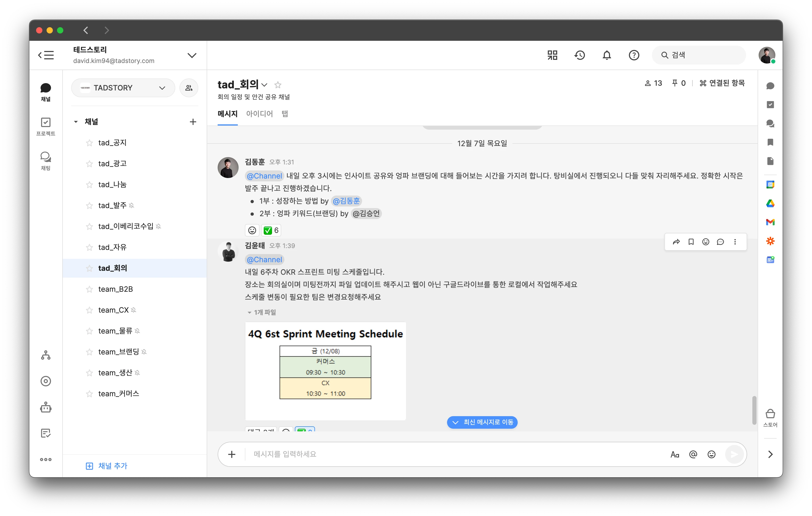Star the team_B2B channel
Image resolution: width=812 pixels, height=516 pixels.
pos(89,289)
